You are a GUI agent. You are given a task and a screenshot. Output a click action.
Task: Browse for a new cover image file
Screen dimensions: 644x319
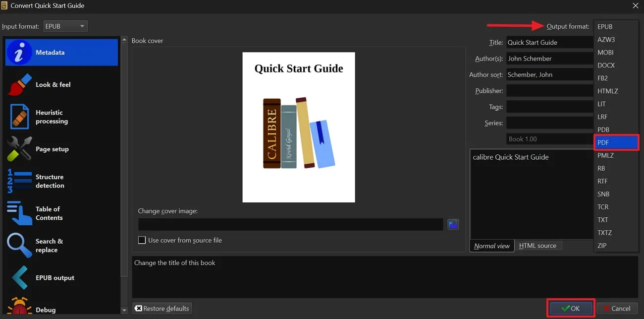453,224
